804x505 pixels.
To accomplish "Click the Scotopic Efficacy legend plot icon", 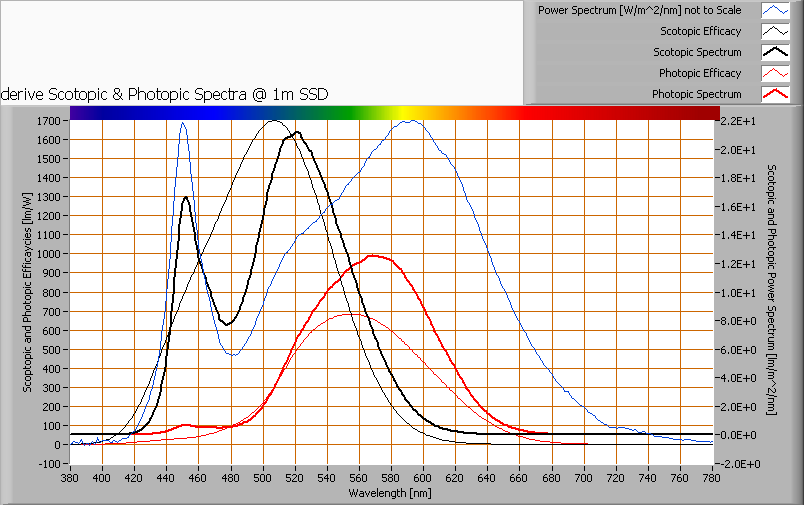I will point(775,31).
